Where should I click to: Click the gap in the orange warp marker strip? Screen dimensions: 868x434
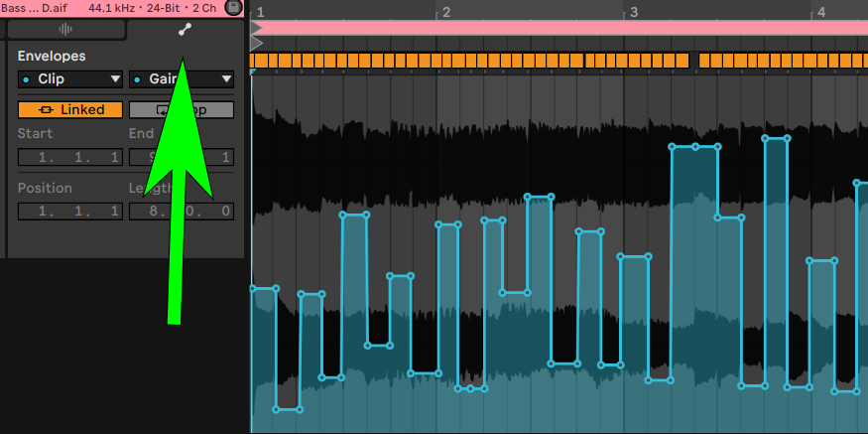693,61
